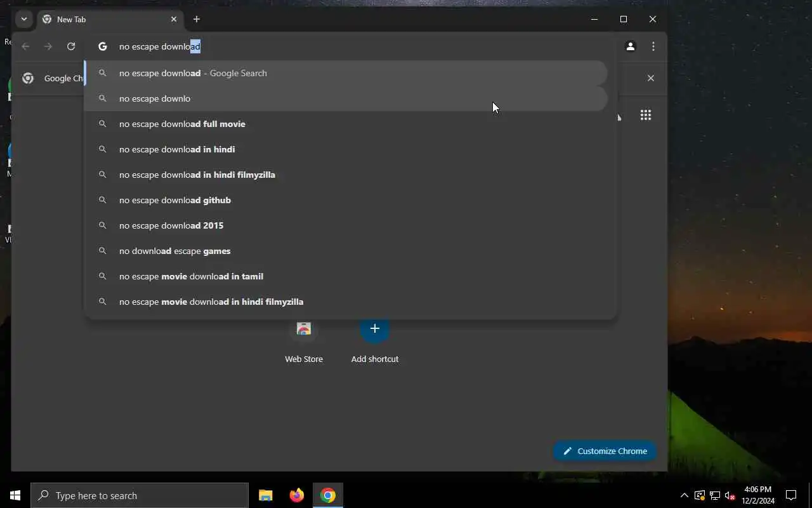Image resolution: width=812 pixels, height=508 pixels.
Task: Minimize the Chrome window
Action: pos(594,19)
